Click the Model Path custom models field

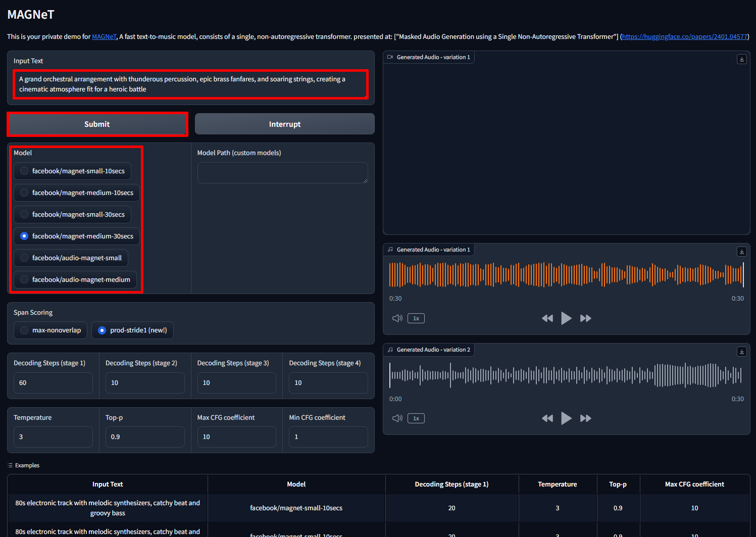(283, 173)
